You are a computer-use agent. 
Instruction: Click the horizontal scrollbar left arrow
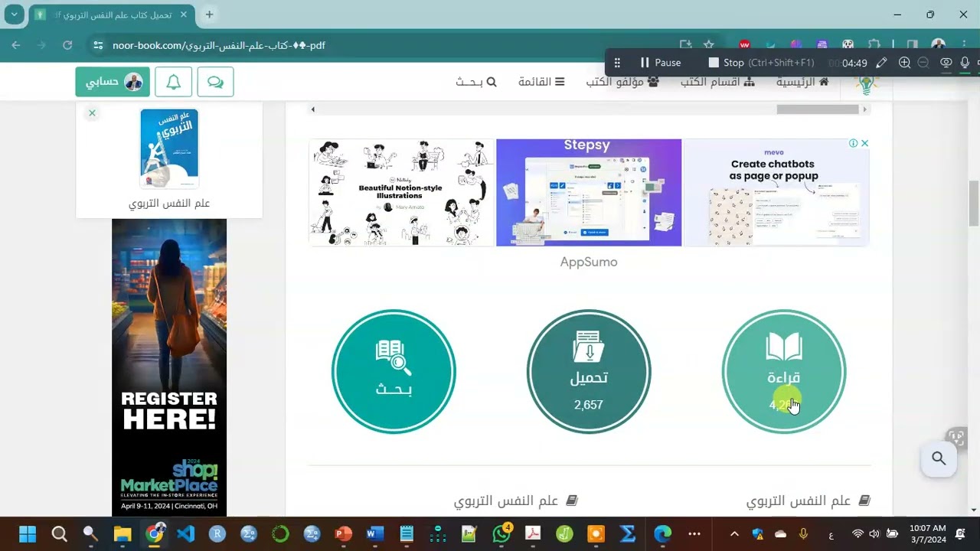[x=312, y=109]
